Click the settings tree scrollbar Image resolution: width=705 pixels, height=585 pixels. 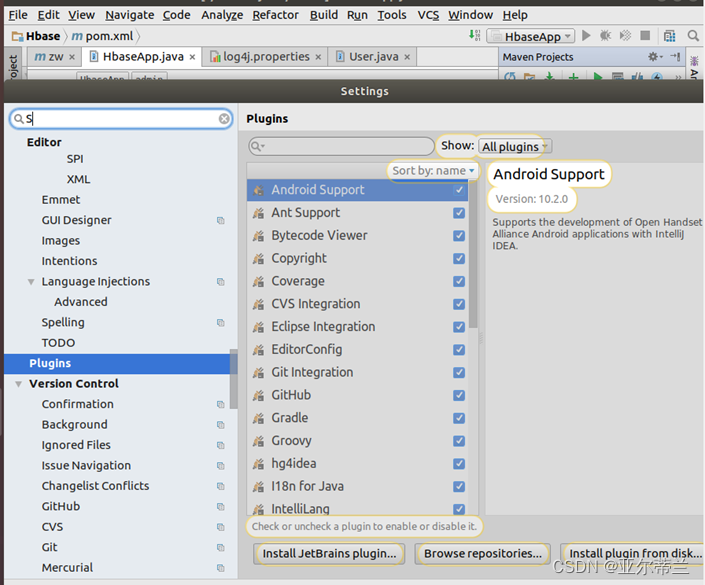click(234, 379)
